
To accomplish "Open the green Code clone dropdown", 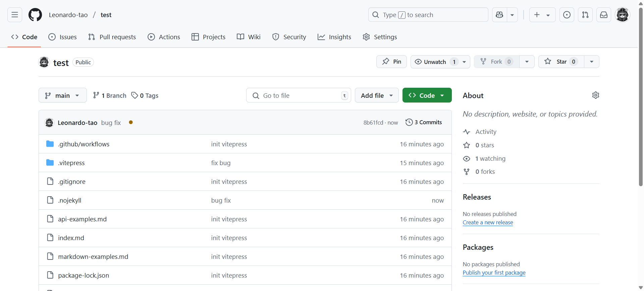I will [x=427, y=95].
